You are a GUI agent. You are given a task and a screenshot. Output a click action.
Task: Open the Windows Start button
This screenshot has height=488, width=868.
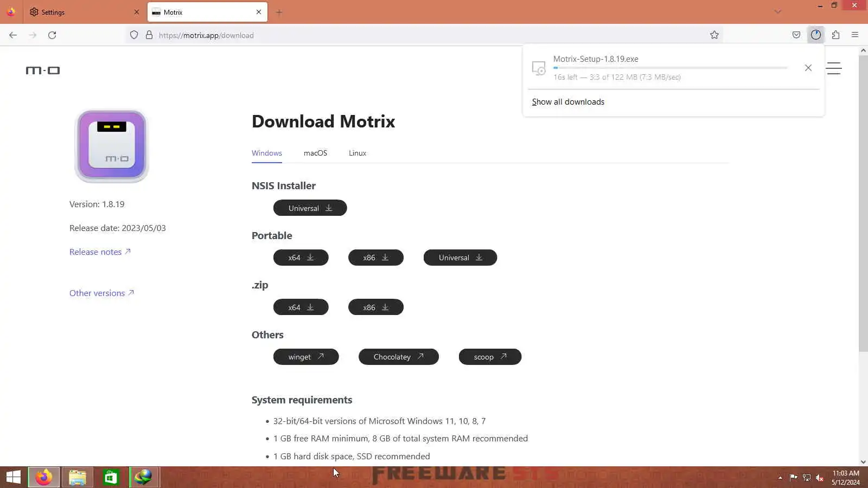click(13, 477)
